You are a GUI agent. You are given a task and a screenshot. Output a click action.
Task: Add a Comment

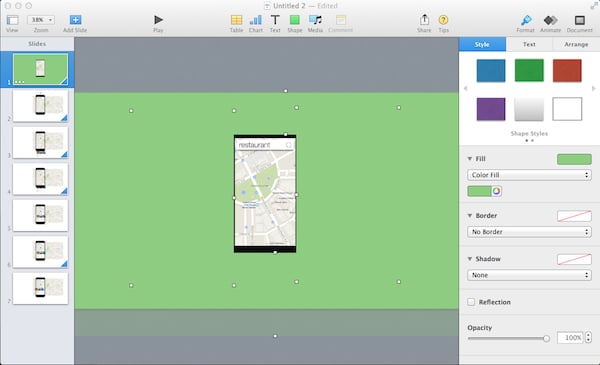point(341,20)
